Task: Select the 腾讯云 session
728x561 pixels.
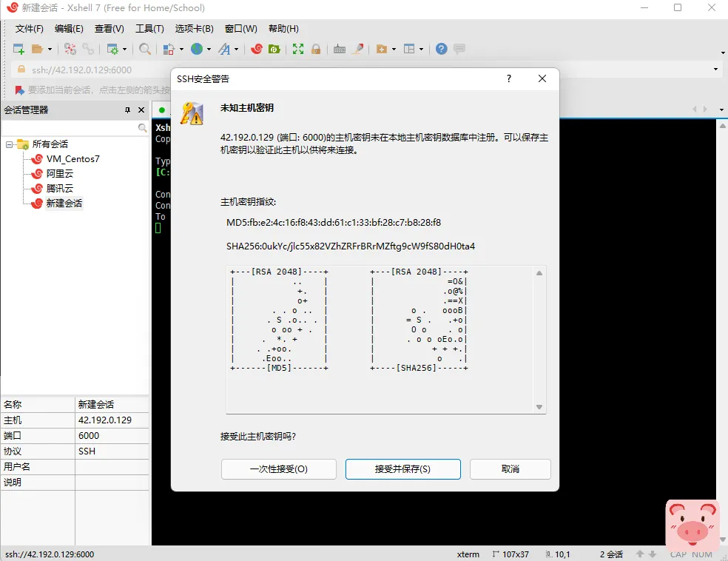Action: tap(59, 189)
